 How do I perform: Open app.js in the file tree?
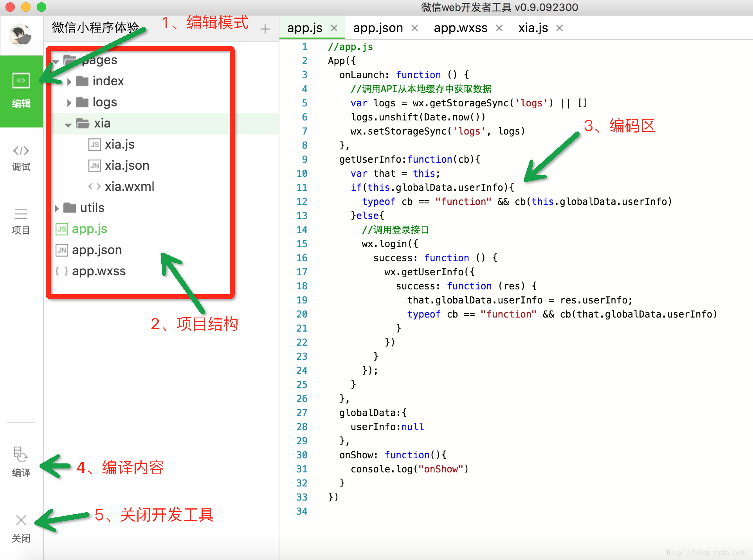point(89,229)
